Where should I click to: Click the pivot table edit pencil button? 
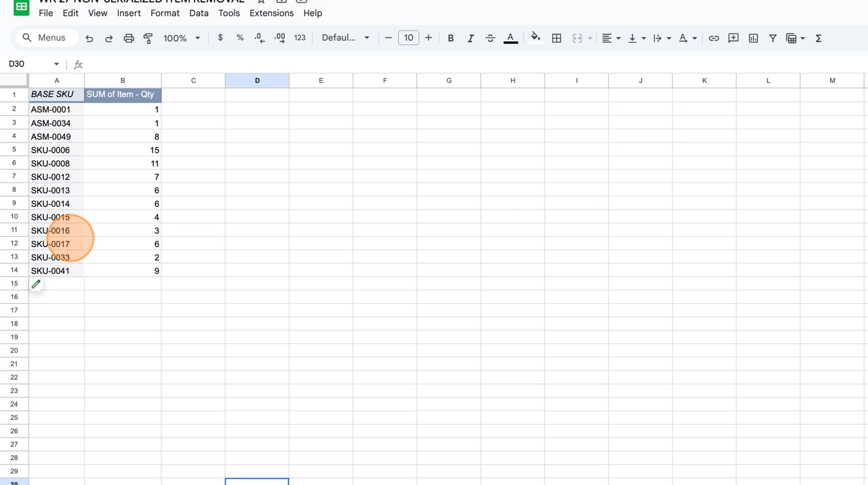(36, 284)
